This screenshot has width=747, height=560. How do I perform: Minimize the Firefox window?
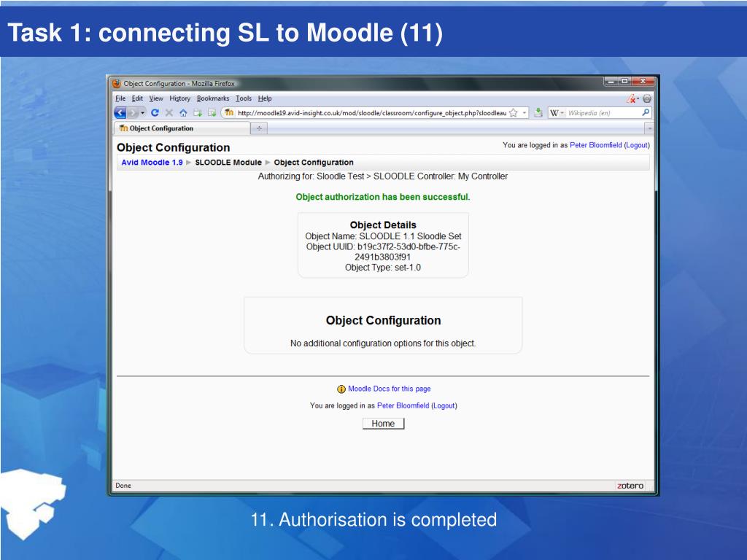[x=611, y=82]
